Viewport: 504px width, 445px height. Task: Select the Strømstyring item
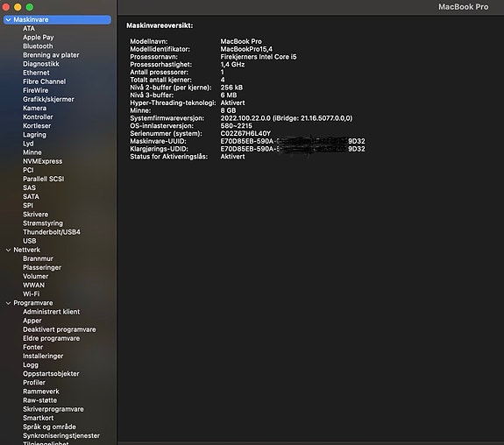coord(43,223)
